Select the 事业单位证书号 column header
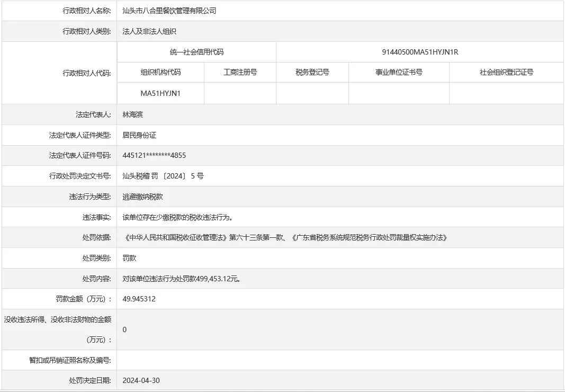The height and width of the screenshot is (392, 565). pos(399,73)
